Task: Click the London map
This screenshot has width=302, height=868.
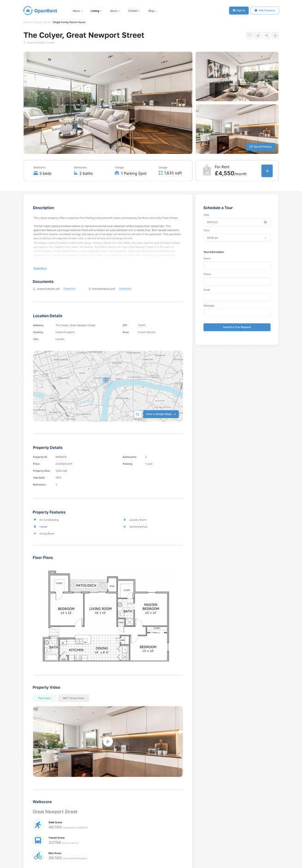Action: pyautogui.click(x=108, y=386)
